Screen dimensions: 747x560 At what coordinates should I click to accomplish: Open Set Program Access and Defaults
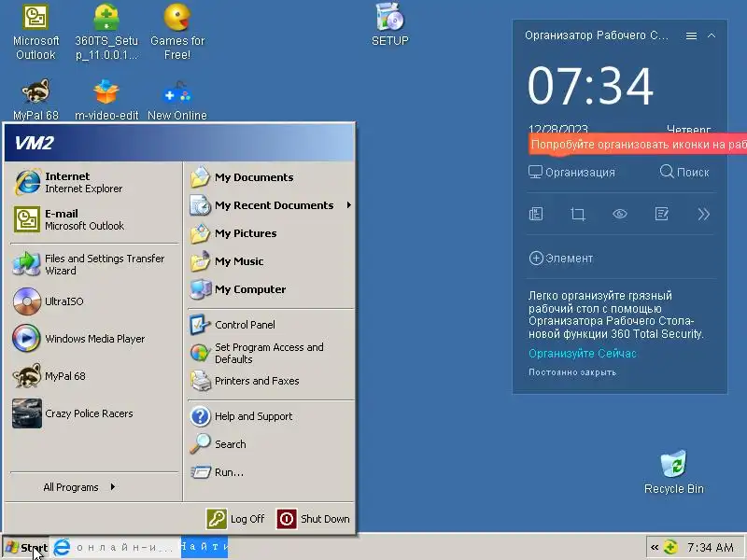tap(271, 354)
